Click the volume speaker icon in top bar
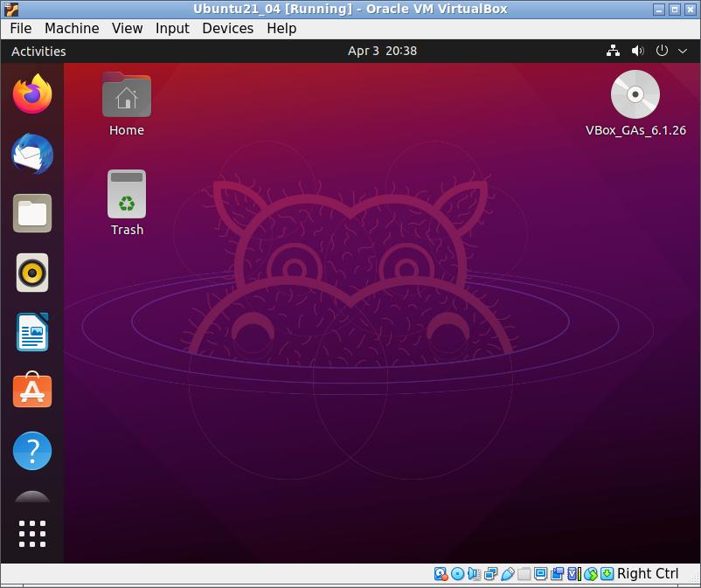This screenshot has height=588, width=701. tap(637, 51)
